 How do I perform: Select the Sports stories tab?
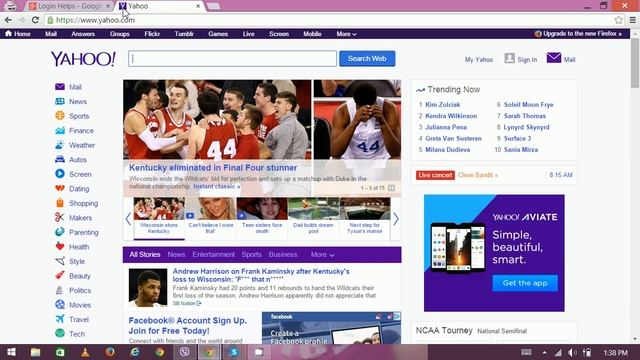tap(251, 255)
